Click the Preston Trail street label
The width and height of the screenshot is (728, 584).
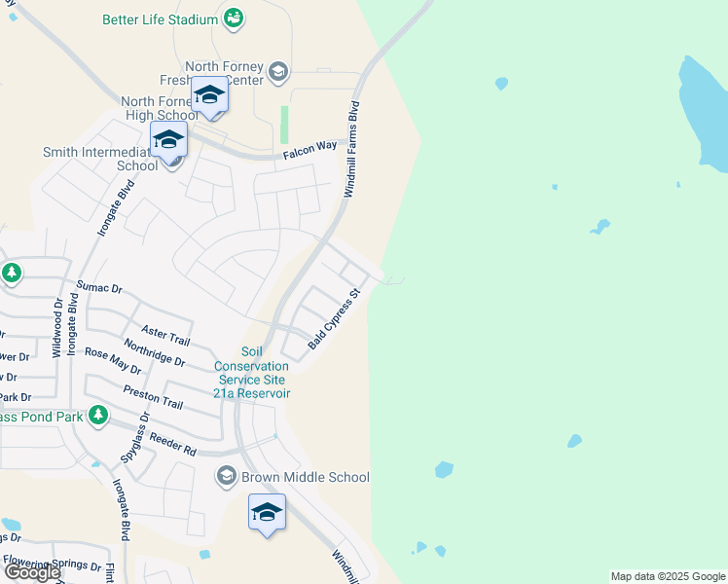[x=153, y=397]
